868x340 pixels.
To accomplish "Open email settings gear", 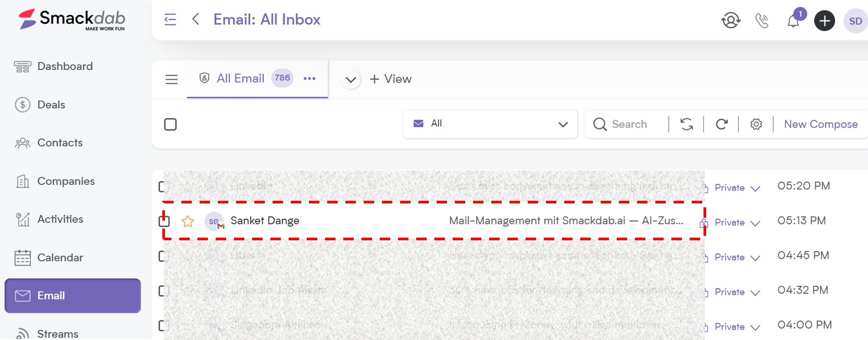I will click(x=756, y=124).
